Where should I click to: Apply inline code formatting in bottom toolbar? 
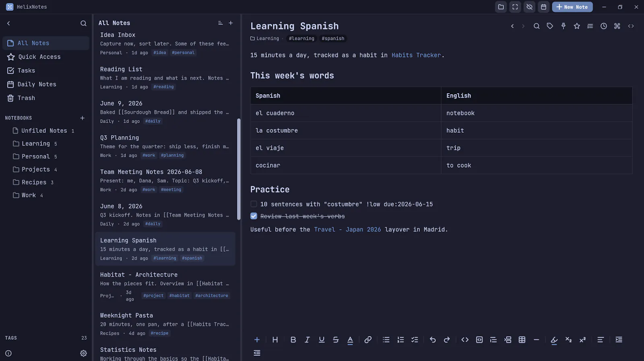pyautogui.click(x=465, y=340)
